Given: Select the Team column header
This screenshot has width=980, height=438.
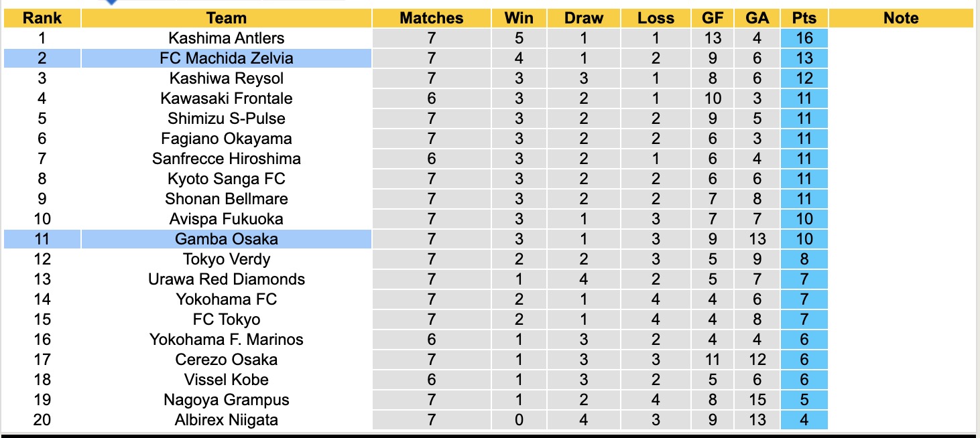Looking at the screenshot, I should 227,18.
